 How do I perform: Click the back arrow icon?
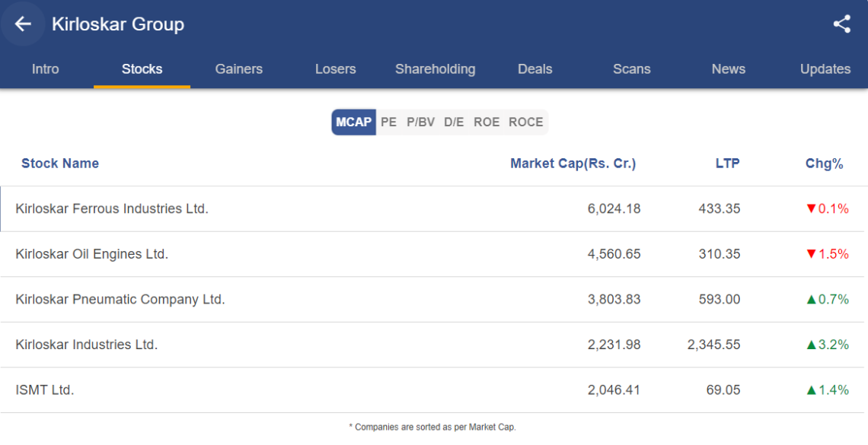[x=23, y=24]
